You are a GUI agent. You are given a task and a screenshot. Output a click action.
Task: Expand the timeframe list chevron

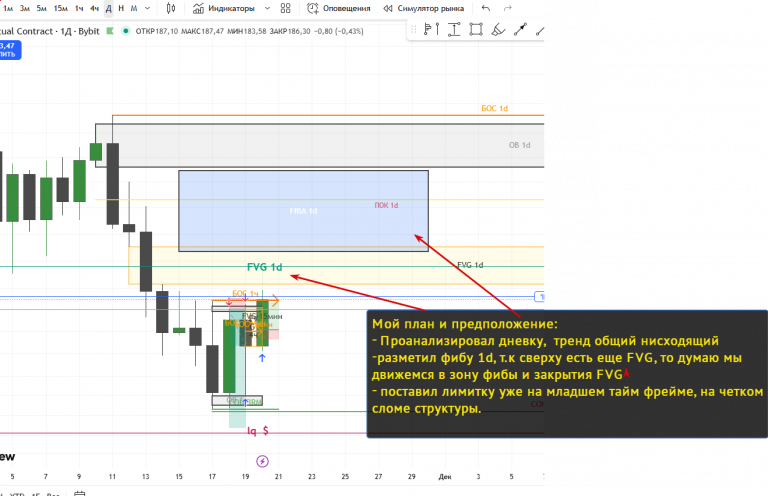pyautogui.click(x=147, y=8)
